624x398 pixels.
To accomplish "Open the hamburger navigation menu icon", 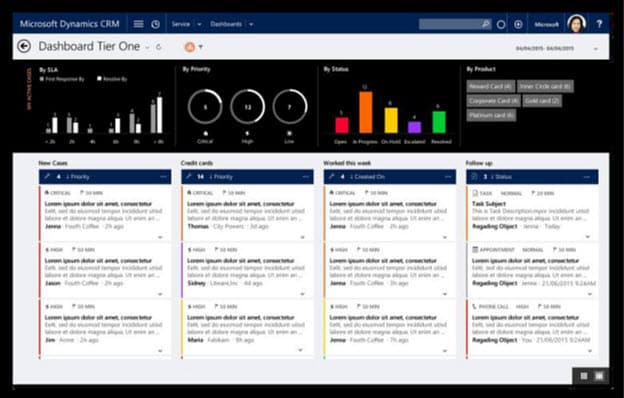I will point(138,24).
